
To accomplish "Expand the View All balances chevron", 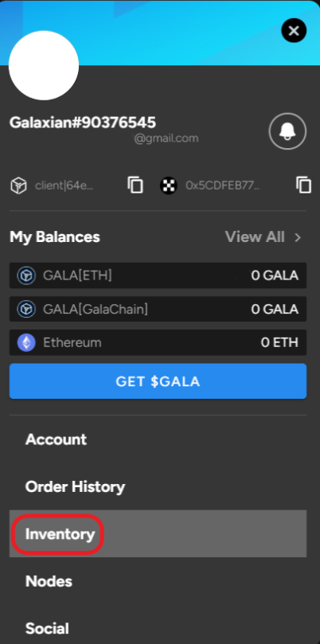I will 298,237.
